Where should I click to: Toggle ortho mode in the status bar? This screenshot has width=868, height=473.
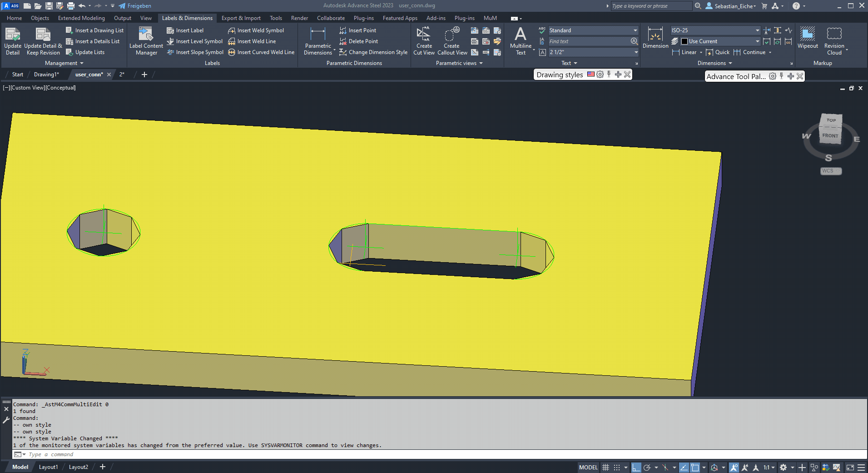point(636,467)
